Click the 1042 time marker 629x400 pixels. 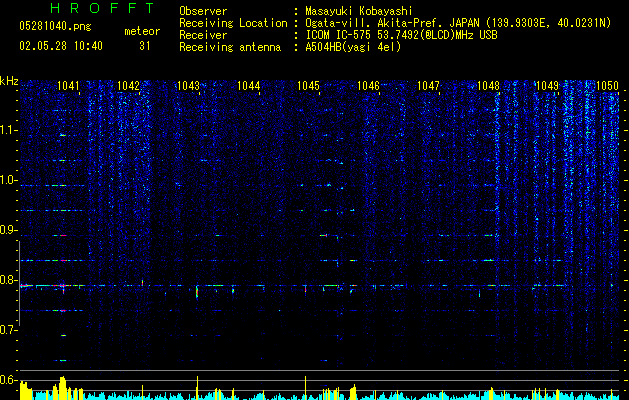(x=128, y=85)
